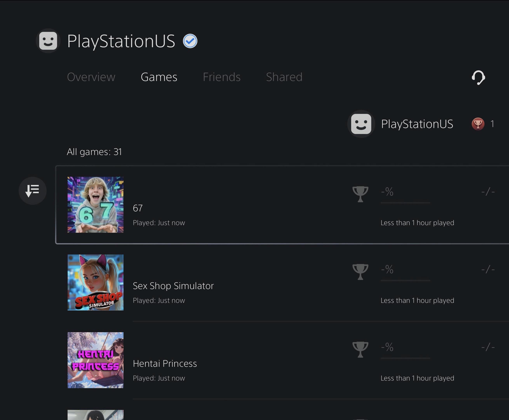Click the Hentai Princess trophy icon

(360, 349)
